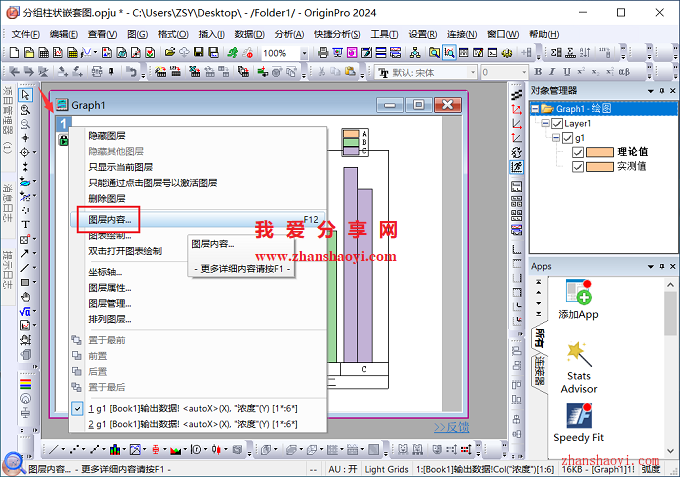
Task: Click the Apps panel scroll-down arrow
Action: [x=670, y=451]
